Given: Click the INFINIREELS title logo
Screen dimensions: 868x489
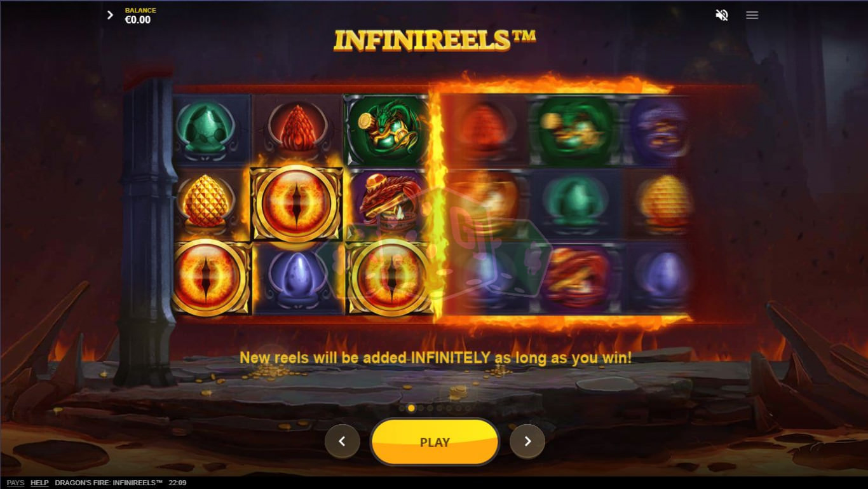Looking at the screenshot, I should coord(435,39).
